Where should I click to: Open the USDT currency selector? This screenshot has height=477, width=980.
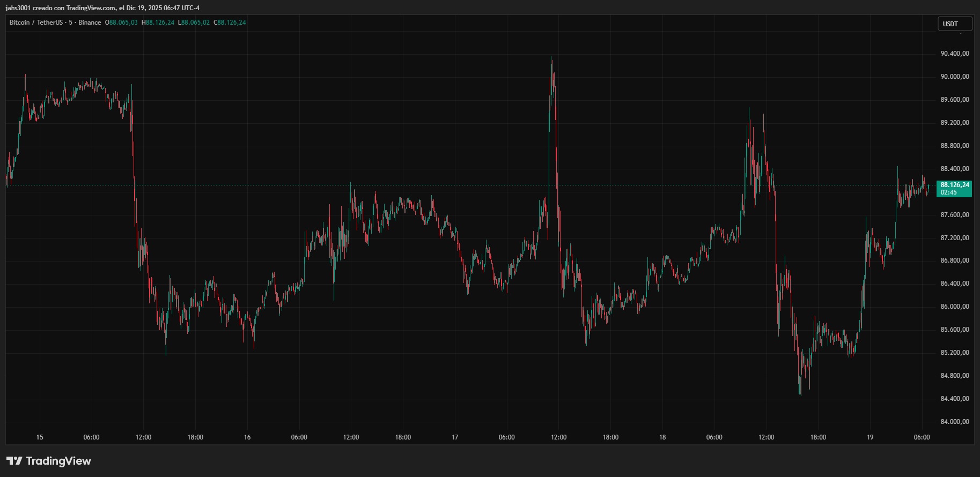coord(954,24)
